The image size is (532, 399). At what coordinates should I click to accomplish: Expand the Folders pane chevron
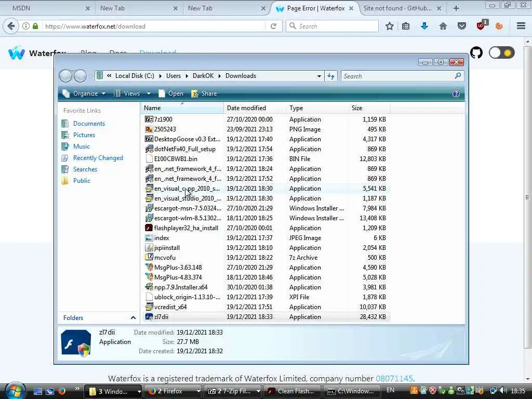coord(133,318)
